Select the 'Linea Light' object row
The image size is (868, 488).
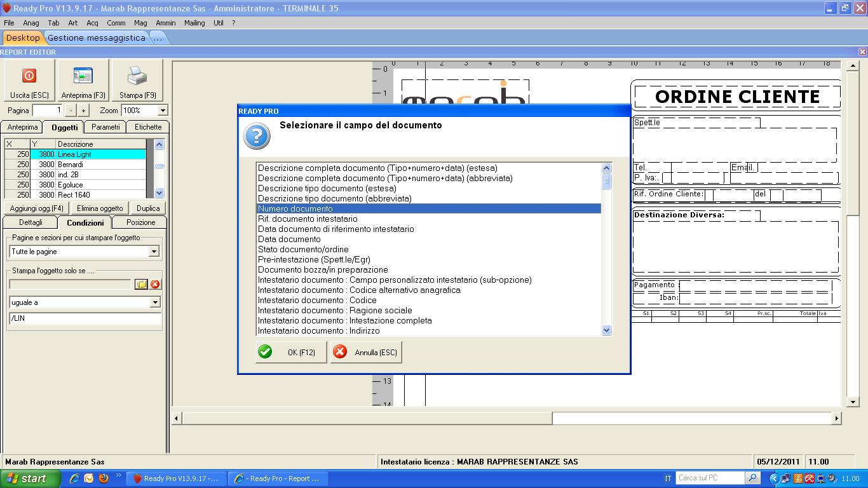tap(75, 154)
